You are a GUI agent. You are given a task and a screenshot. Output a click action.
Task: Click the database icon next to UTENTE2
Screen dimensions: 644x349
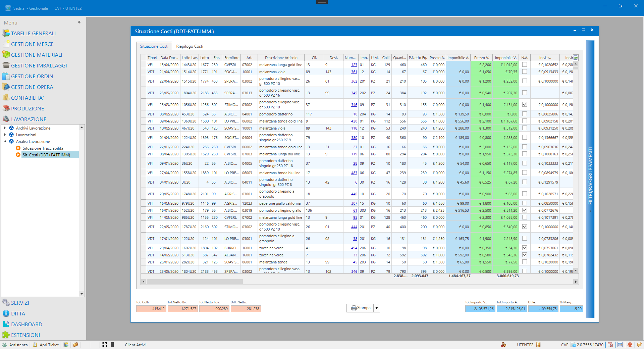click(x=538, y=345)
